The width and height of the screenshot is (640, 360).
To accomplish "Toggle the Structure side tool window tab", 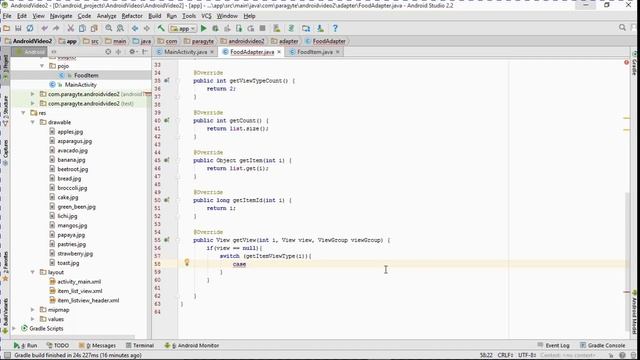I will coord(5,110).
